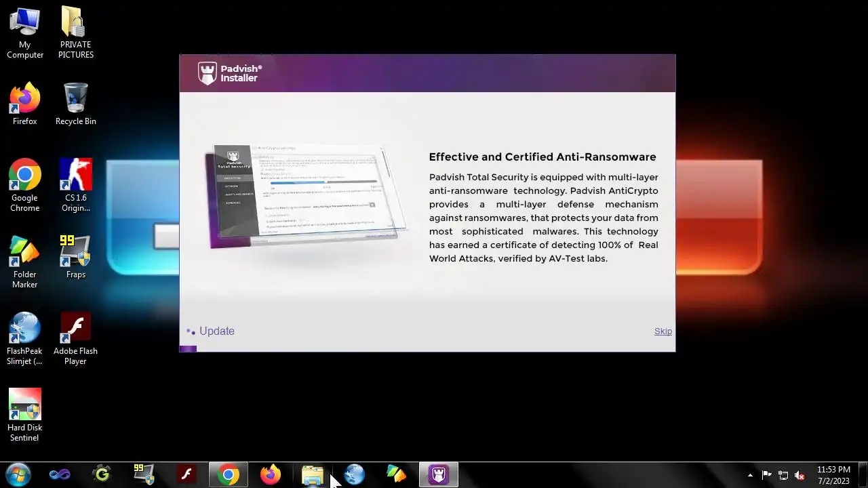Click the muted volume tray icon
868x488 pixels.
(800, 475)
